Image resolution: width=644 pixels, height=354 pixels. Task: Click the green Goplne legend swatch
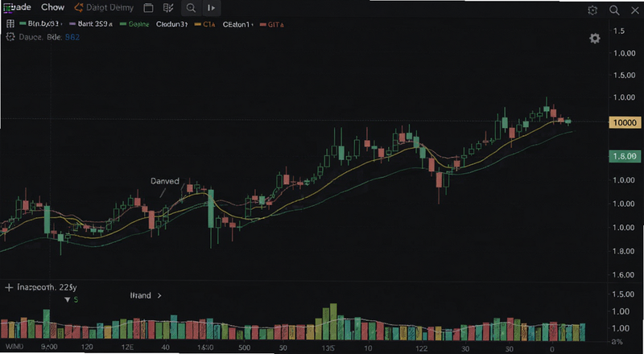pos(123,24)
